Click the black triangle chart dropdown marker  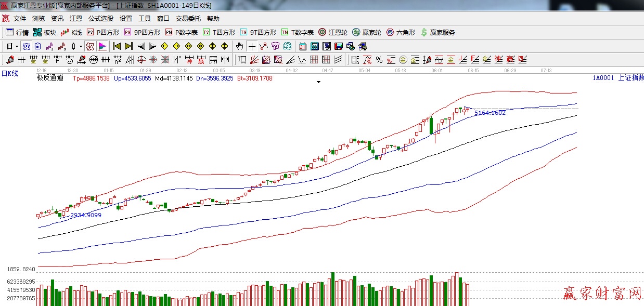[318, 82]
